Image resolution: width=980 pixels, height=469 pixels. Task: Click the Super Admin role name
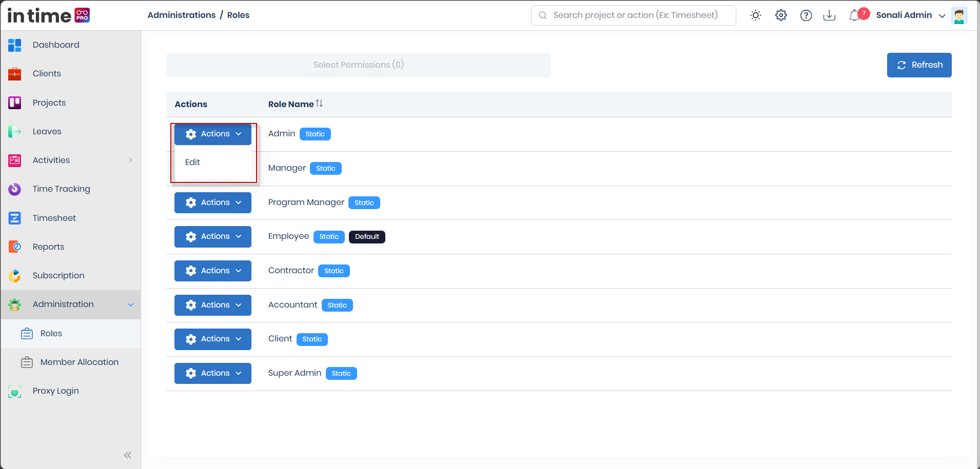coord(295,373)
